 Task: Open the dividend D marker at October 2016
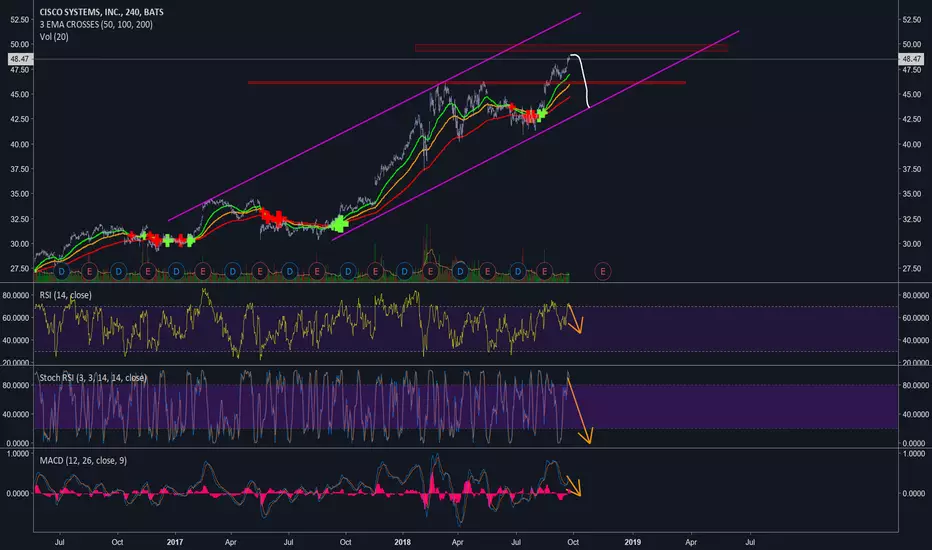click(x=118, y=272)
